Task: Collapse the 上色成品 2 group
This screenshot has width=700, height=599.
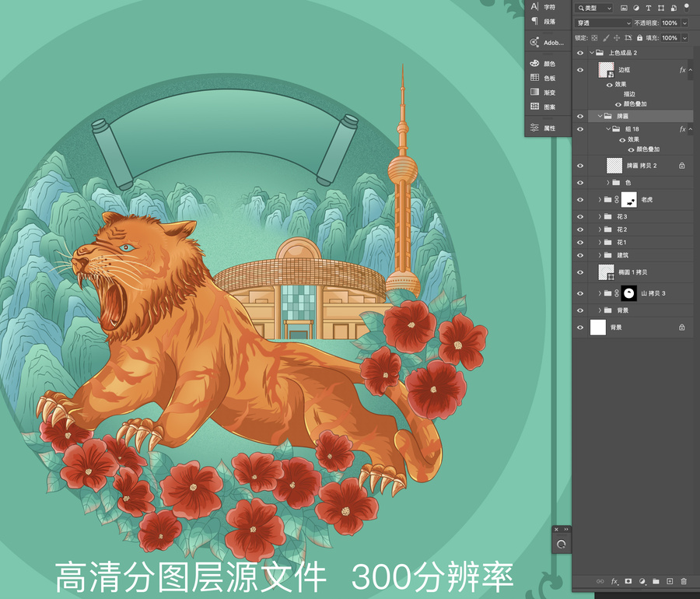Action: click(592, 53)
